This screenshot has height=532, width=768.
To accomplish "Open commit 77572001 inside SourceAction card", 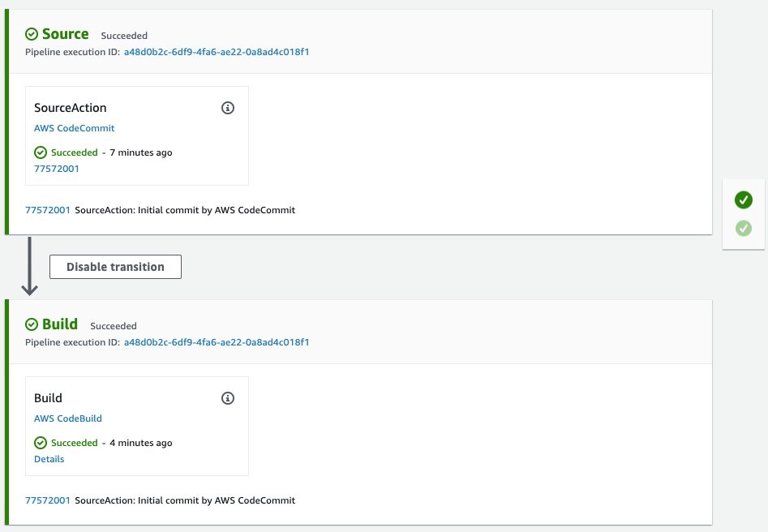I will (57, 169).
